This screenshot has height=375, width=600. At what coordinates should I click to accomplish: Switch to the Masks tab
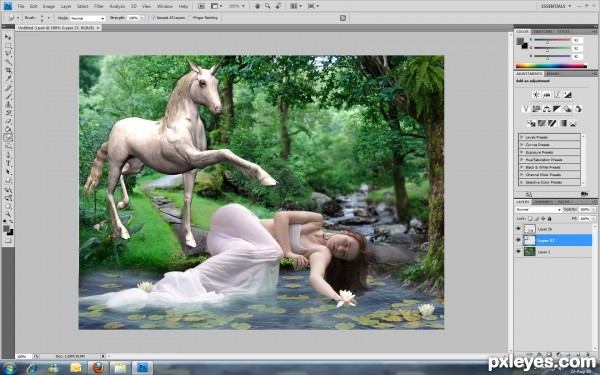coord(553,73)
